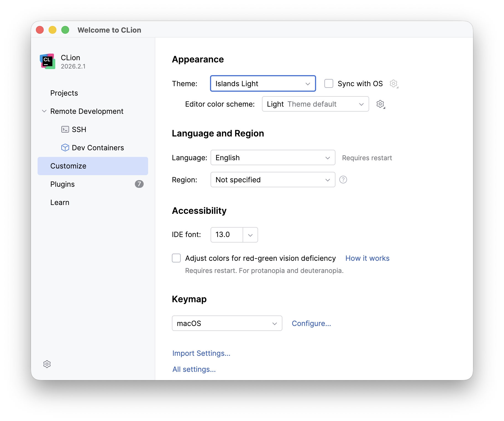Click the Dev Containers cube icon

coord(65,148)
